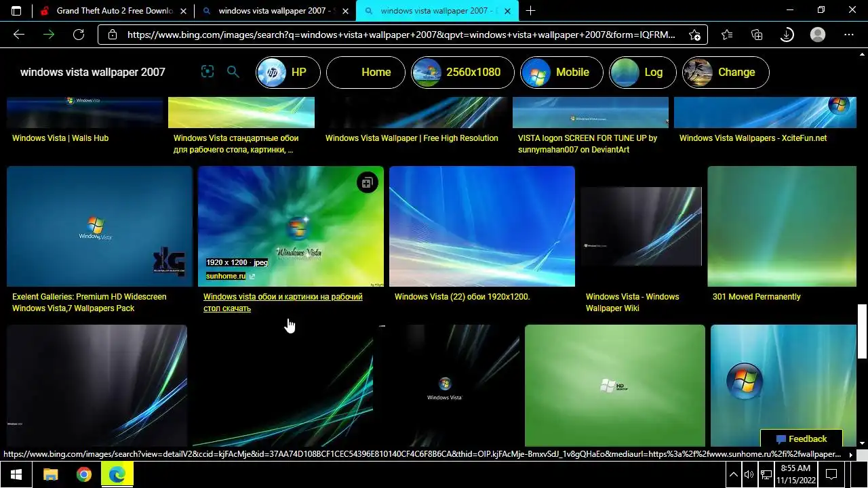Open Windows Vista стандартные обои link
This screenshot has height=488, width=868.
[236, 144]
